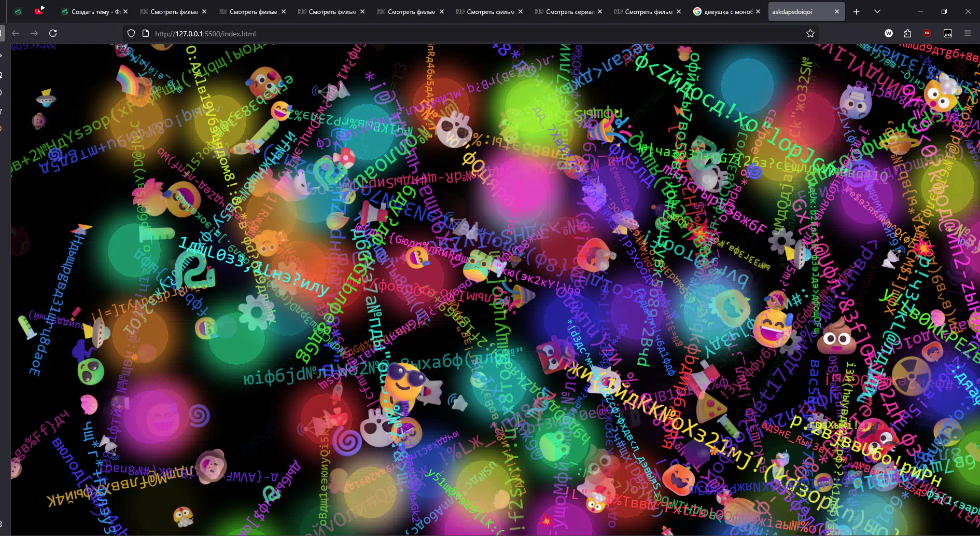The height and width of the screenshot is (536, 980).
Task: Reload the current page
Action: click(53, 33)
